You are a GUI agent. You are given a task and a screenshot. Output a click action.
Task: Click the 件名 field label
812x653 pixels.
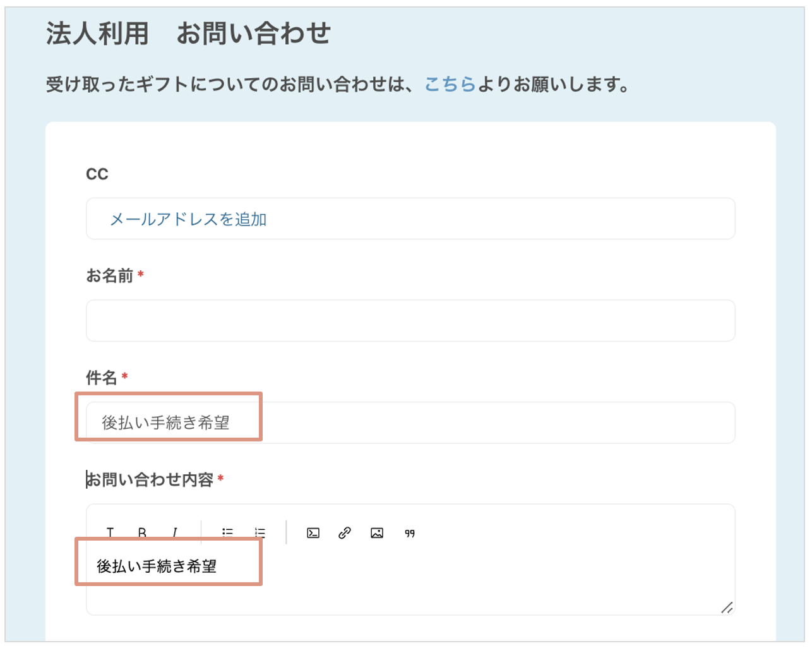(x=102, y=378)
